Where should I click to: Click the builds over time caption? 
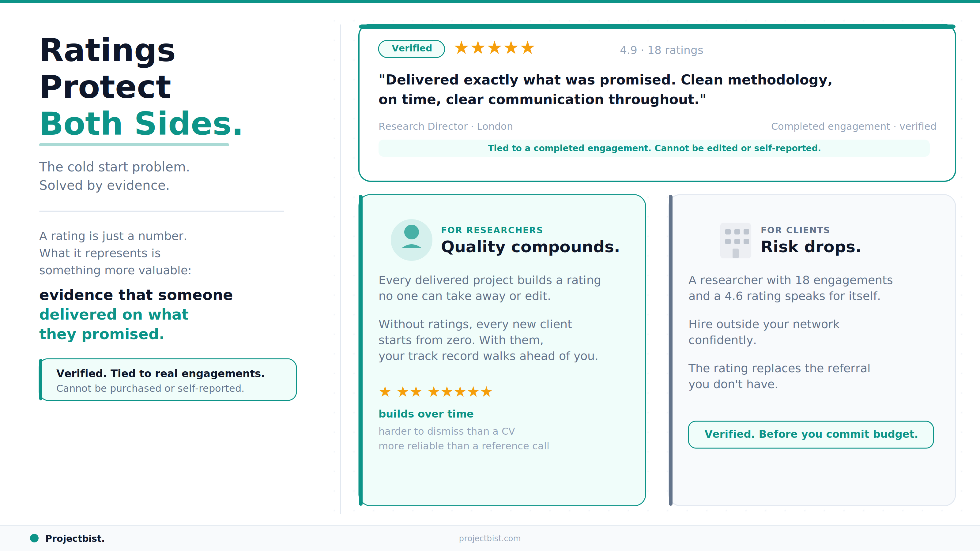pos(426,414)
